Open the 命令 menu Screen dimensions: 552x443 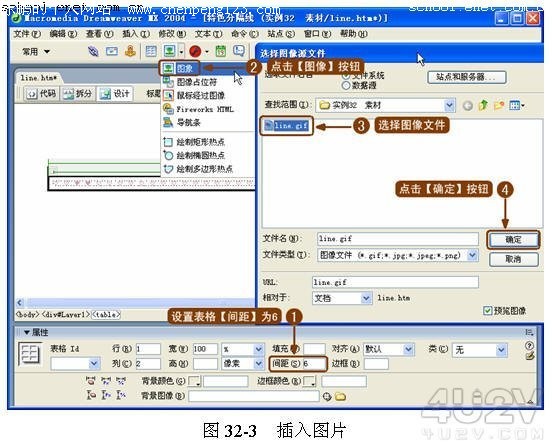245,34
